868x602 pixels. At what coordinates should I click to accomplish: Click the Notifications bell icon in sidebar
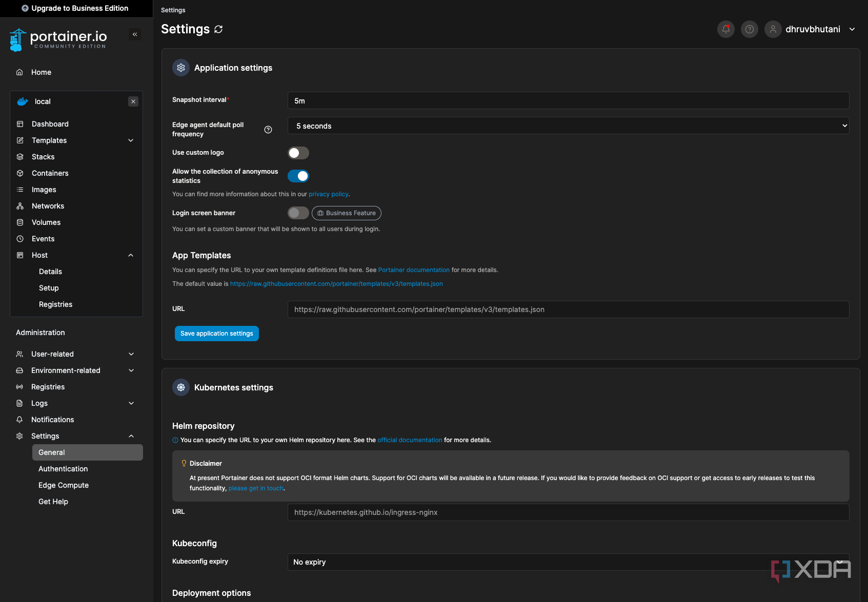pyautogui.click(x=19, y=420)
